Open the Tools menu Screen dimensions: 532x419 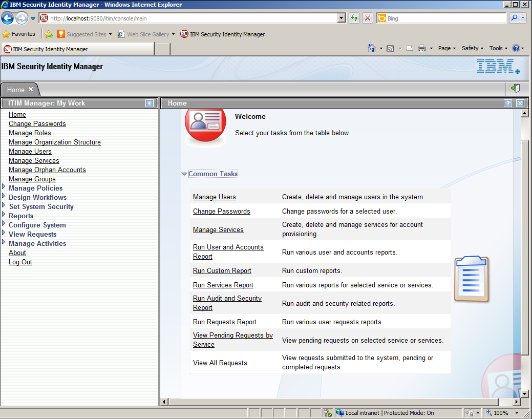point(498,48)
